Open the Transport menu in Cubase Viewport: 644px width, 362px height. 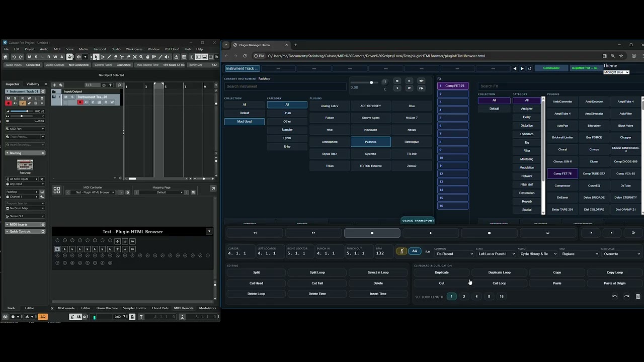tap(100, 49)
